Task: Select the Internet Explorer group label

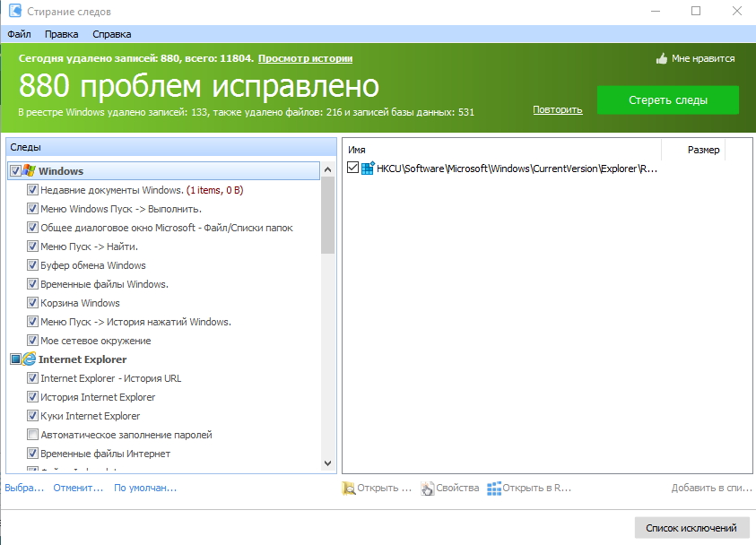Action: tap(83, 359)
